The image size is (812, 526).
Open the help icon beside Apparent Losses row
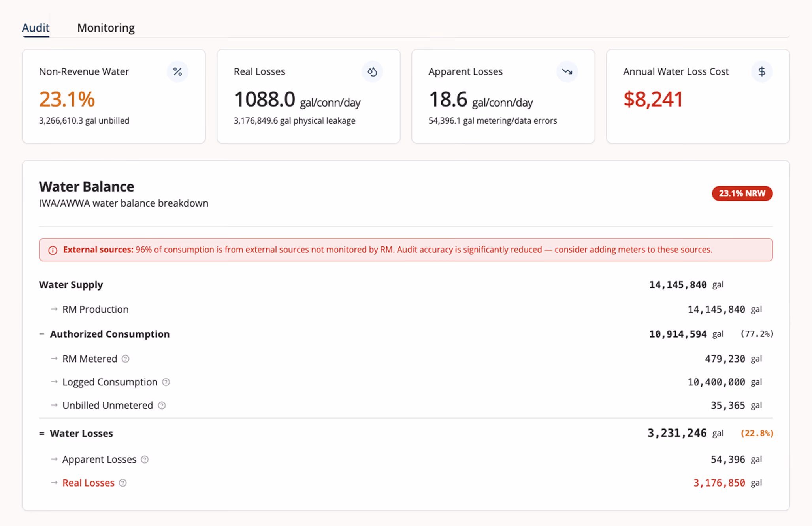[145, 459]
